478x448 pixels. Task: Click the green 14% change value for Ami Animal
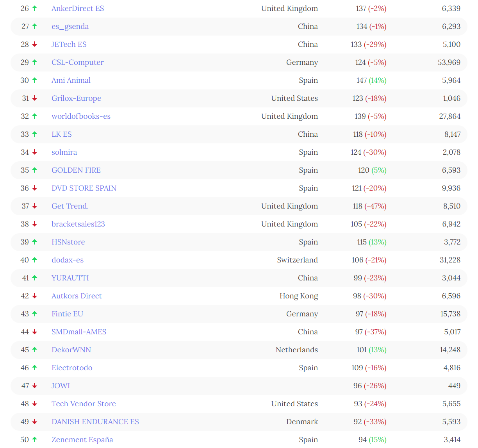378,80
